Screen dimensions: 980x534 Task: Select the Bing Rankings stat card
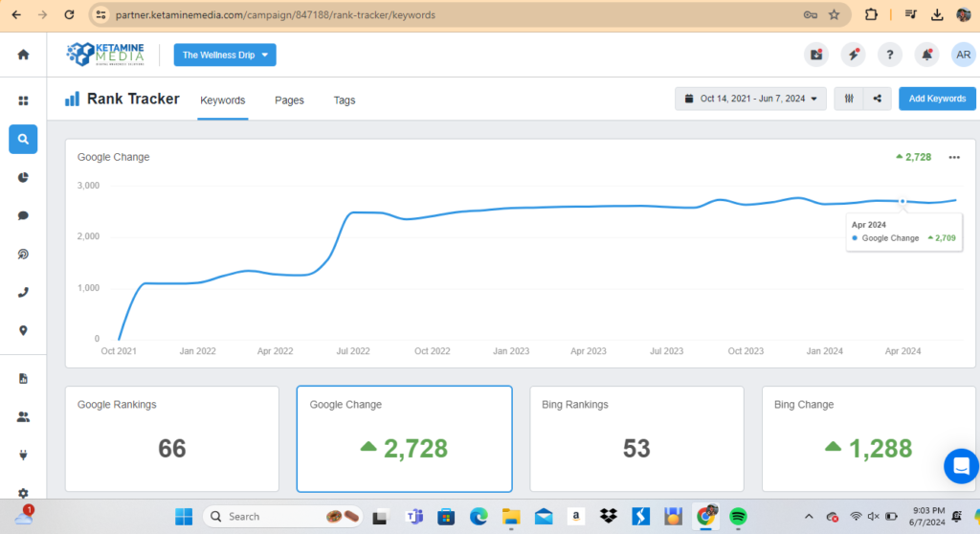coord(636,438)
